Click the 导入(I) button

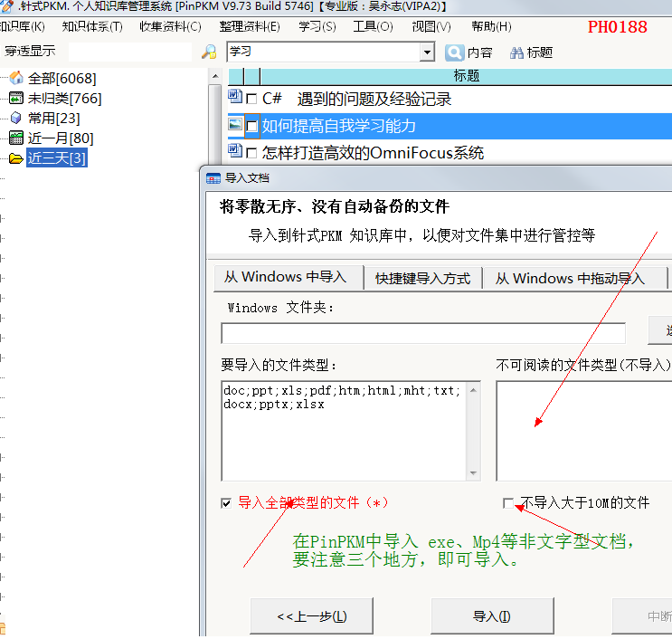point(492,616)
